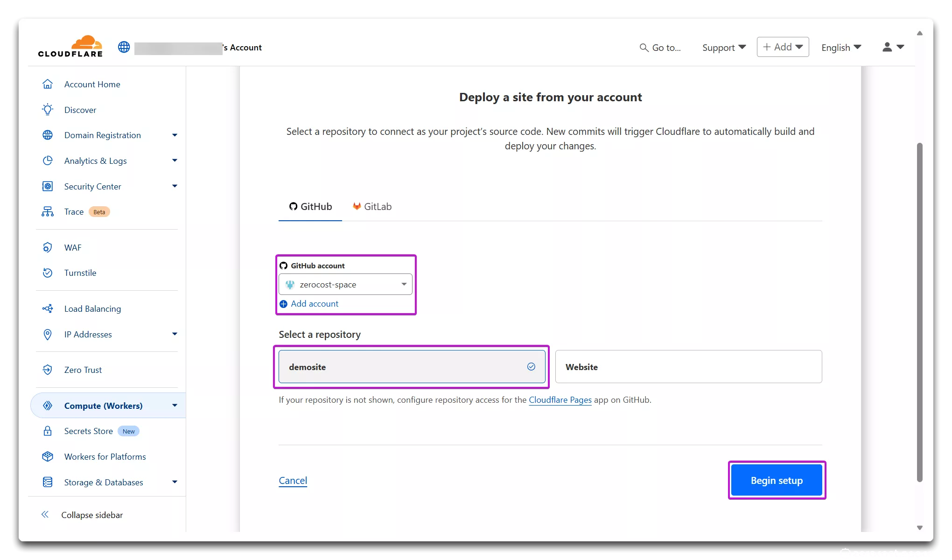Screen dimensions: 952x560
Task: Expand the Compute (Workers) arrow
Action: click(175, 406)
